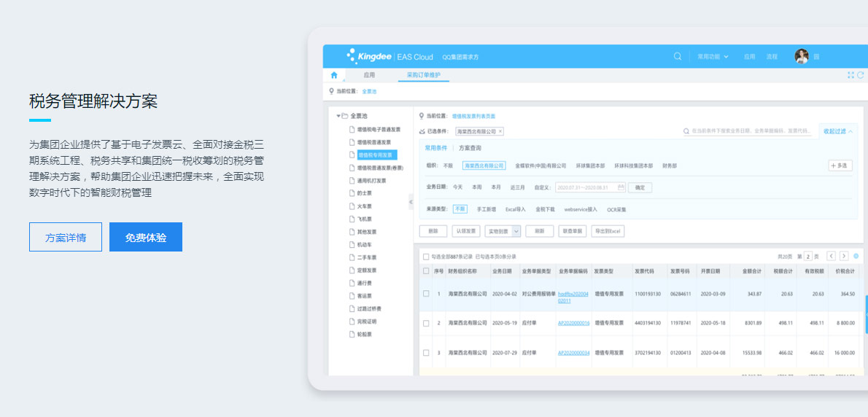Expand the 实物到票 dropdown arrow

coord(516,231)
